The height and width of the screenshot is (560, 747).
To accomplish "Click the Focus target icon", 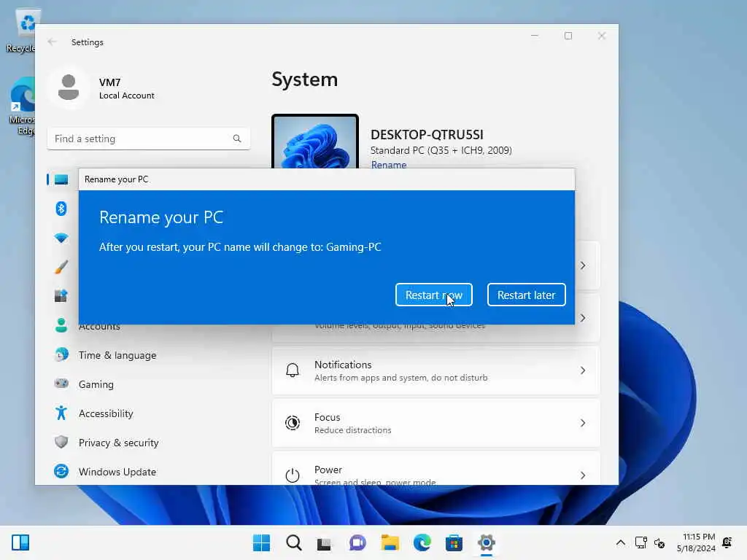I will pos(292,423).
